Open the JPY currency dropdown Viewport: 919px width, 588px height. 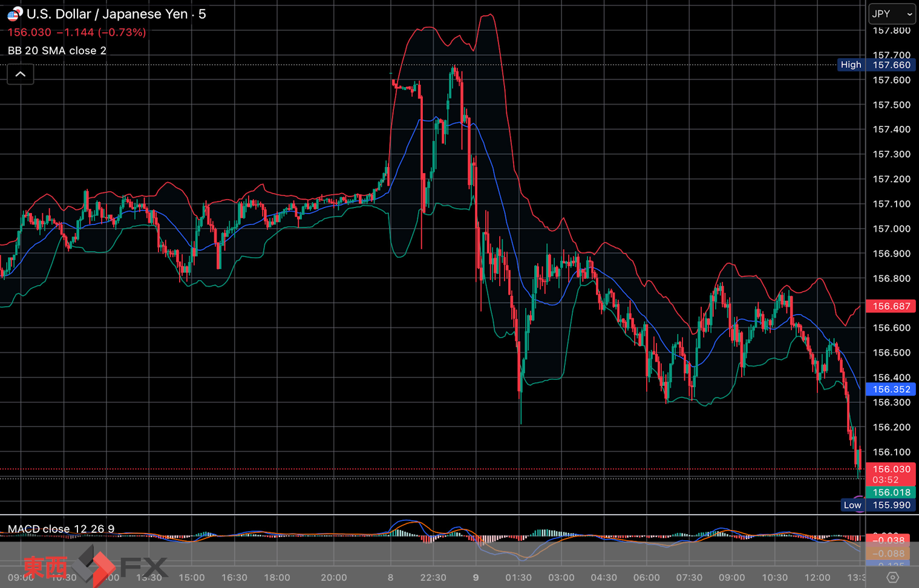pyautogui.click(x=892, y=14)
